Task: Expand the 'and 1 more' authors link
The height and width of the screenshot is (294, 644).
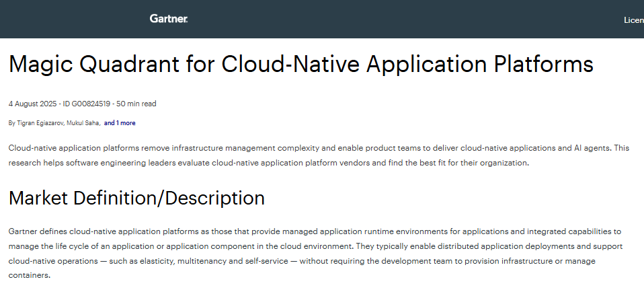Action: click(120, 123)
